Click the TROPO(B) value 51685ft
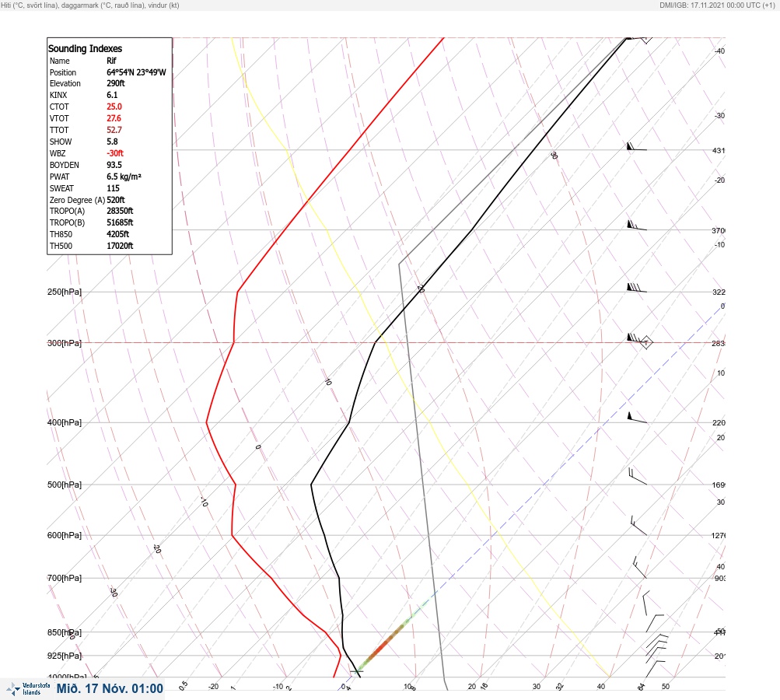Viewport: 780px width, 700px height. pyautogui.click(x=120, y=222)
